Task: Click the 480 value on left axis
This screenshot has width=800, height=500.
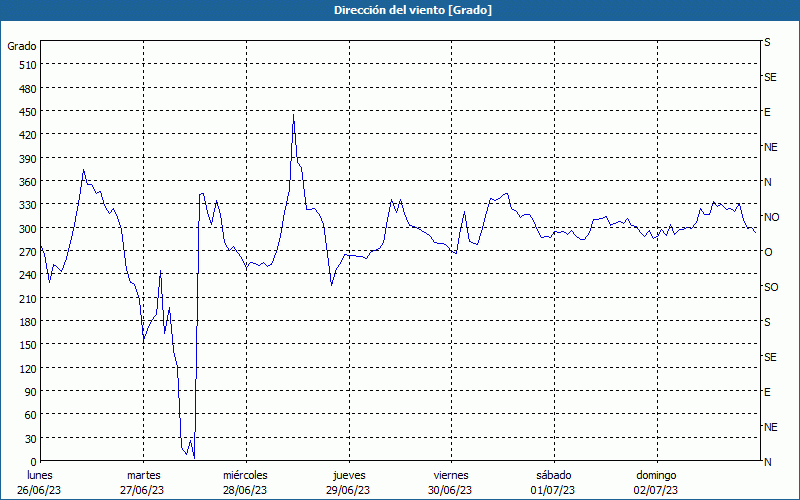Action: [28, 89]
